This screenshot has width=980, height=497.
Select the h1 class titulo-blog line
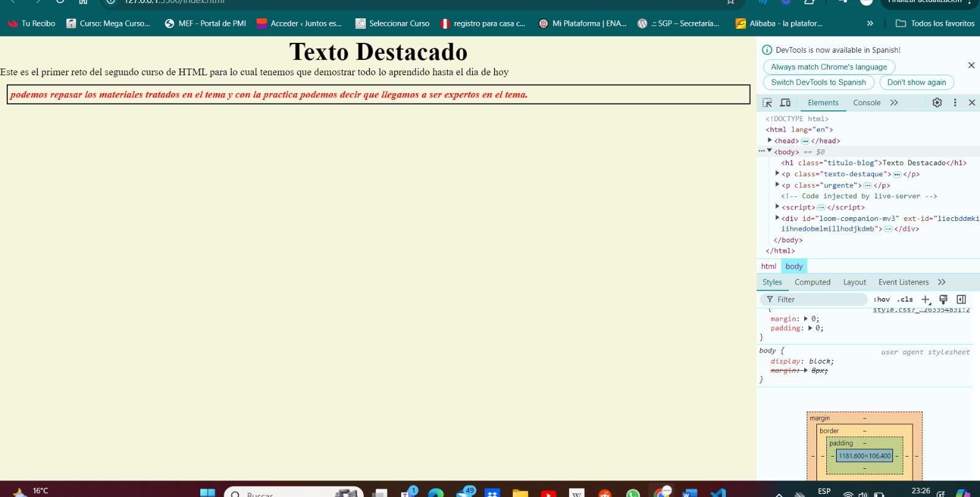pyautogui.click(x=873, y=163)
